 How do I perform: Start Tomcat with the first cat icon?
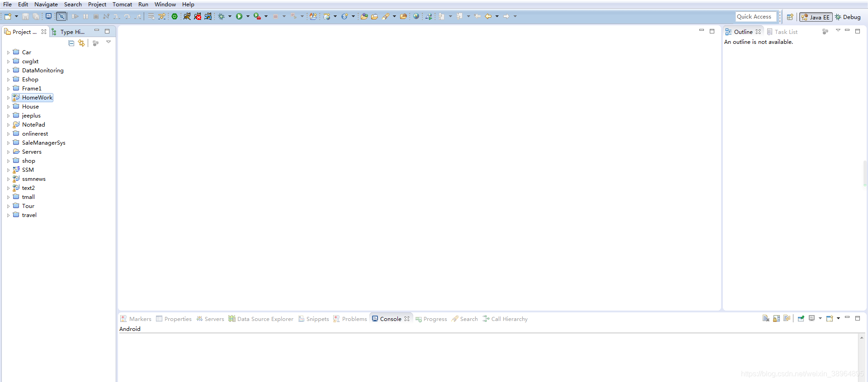click(x=187, y=16)
